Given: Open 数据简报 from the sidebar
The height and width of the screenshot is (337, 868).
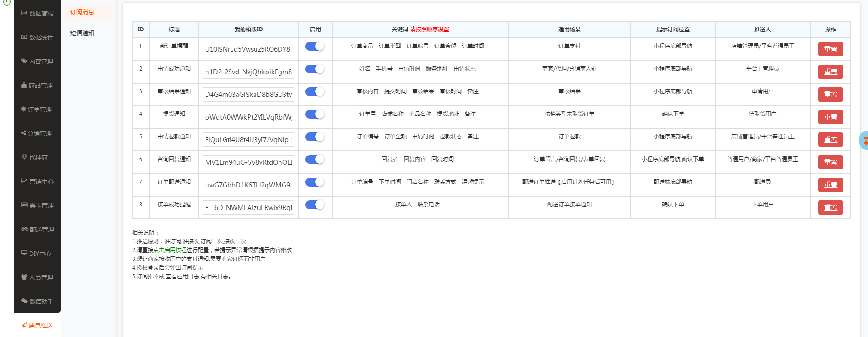Looking at the screenshot, I should tap(37, 13).
